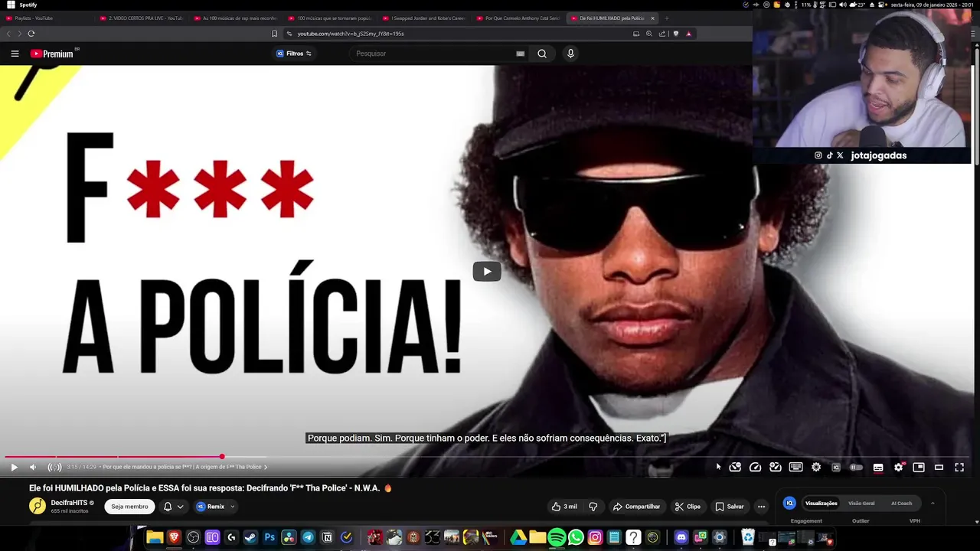This screenshot has width=980, height=551.
Task: Open the YouTube hamburger guide menu
Action: click(15, 54)
